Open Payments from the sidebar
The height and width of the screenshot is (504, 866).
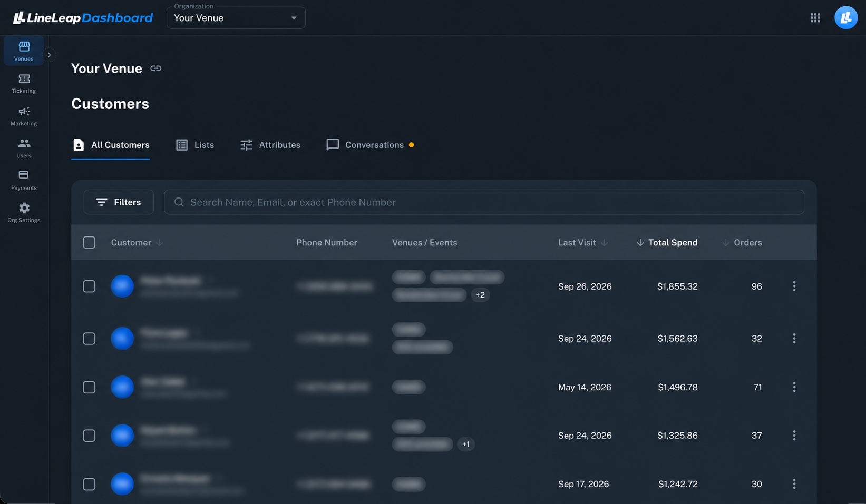(x=24, y=181)
